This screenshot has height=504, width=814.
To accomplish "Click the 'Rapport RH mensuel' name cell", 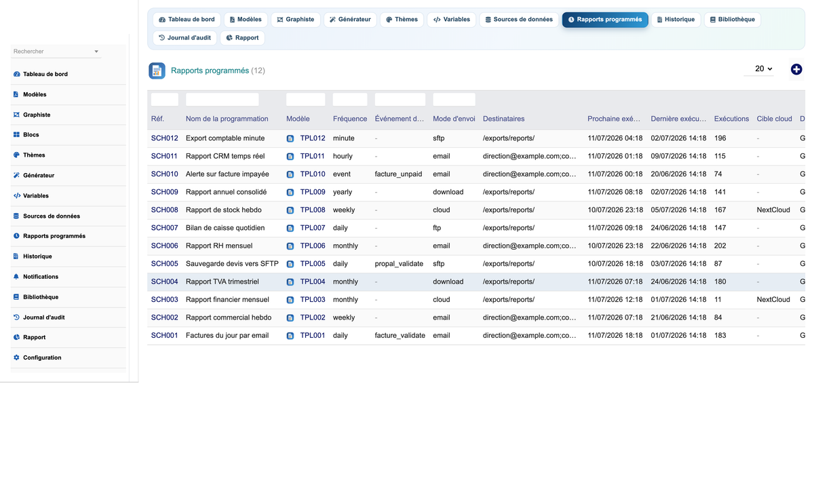I will 219,246.
